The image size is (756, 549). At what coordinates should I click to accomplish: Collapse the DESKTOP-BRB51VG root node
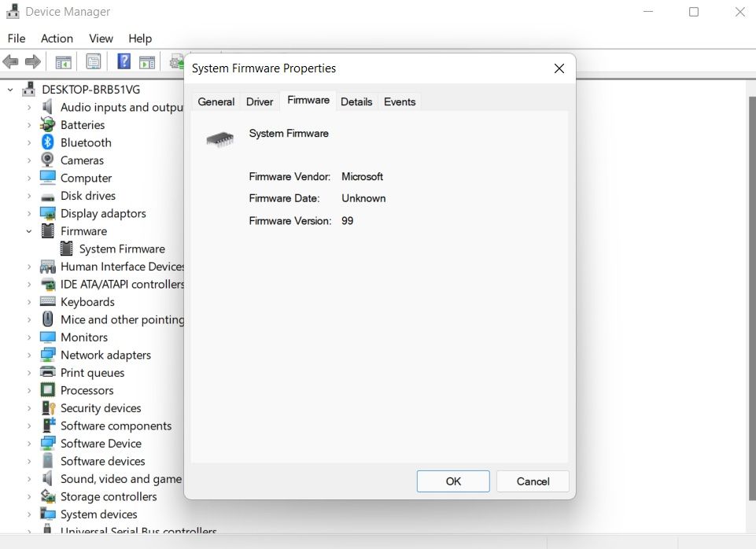(11, 90)
